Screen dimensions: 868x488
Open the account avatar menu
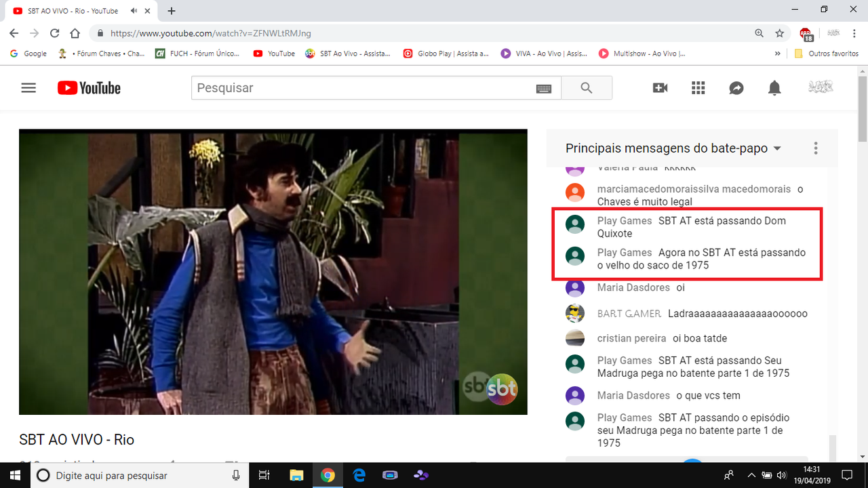click(x=821, y=87)
